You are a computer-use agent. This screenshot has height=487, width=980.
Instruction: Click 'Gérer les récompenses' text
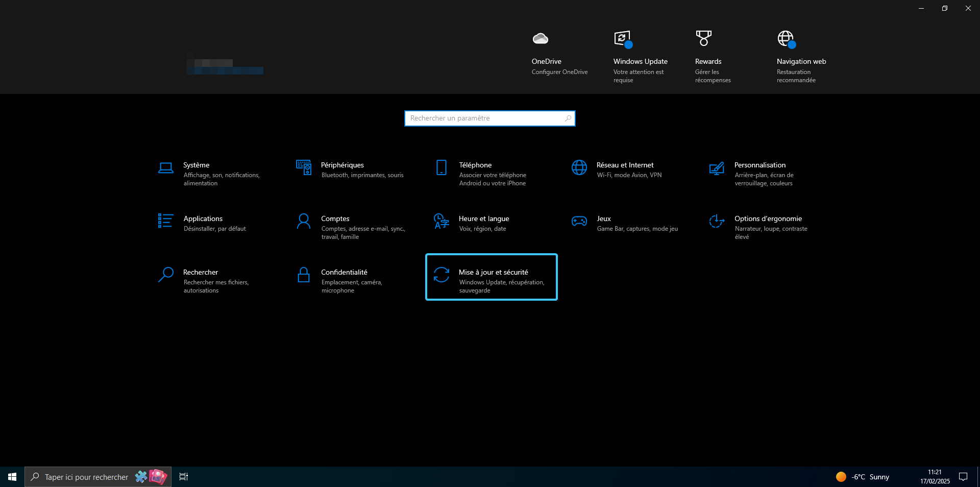(713, 76)
